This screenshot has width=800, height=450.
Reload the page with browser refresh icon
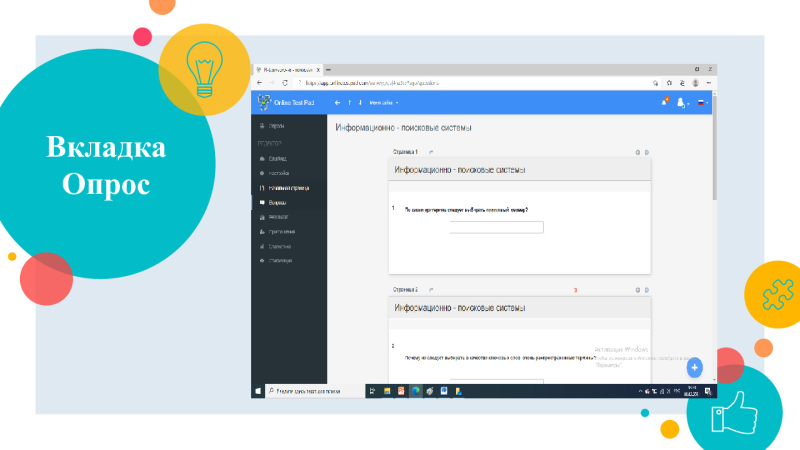(x=285, y=83)
